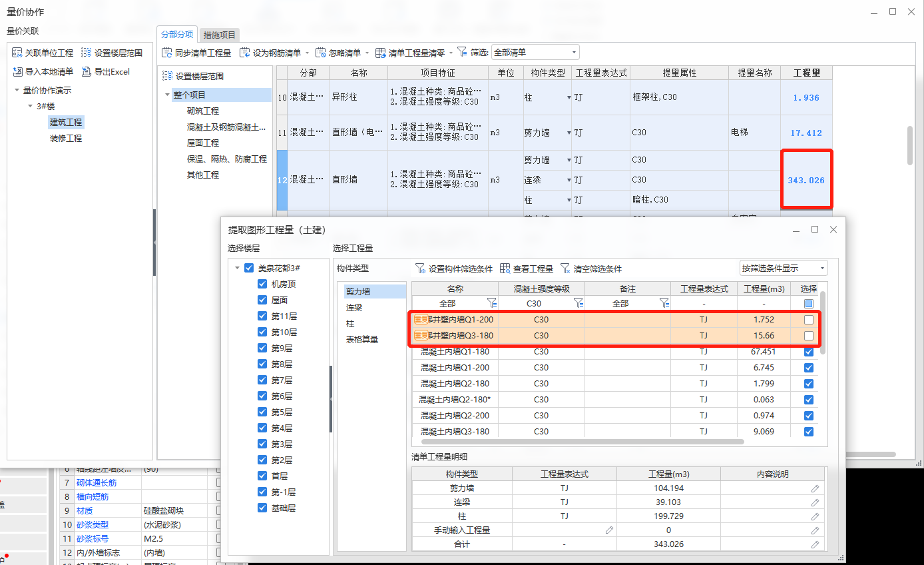The width and height of the screenshot is (924, 565).
Task: Uncheck the 屋面 floor checkbox
Action: [x=262, y=300]
